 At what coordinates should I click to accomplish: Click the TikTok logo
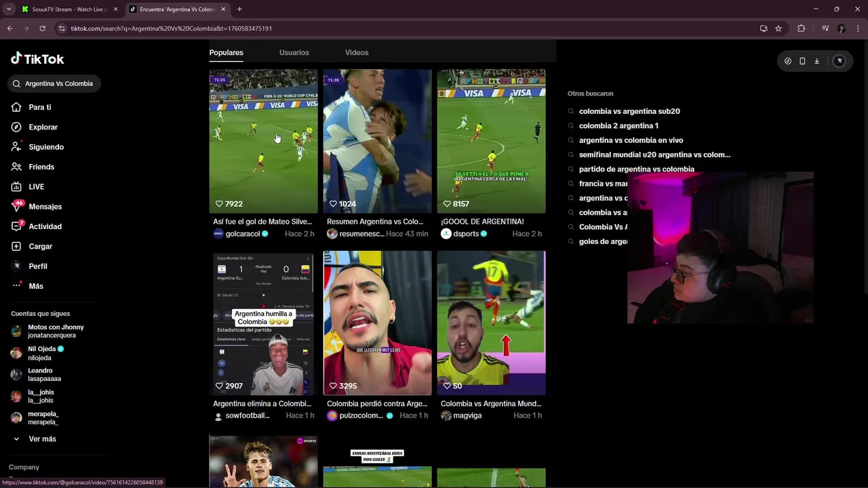37,59
